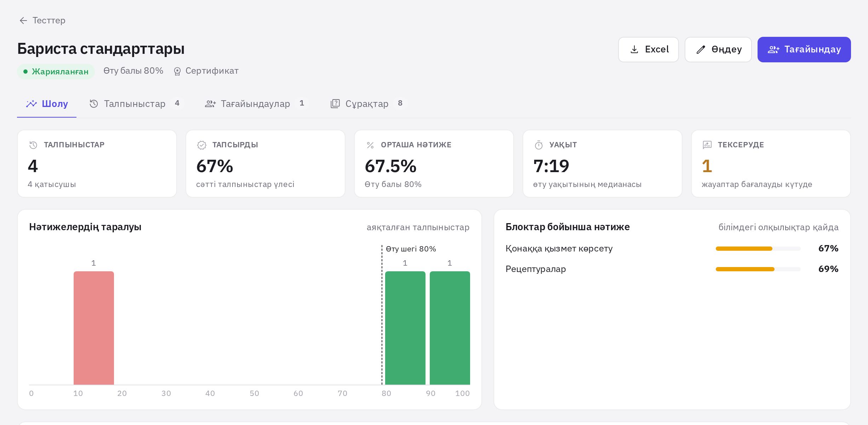Click the 67% value in ТАПСЫРДЫ card
This screenshot has width=868, height=425.
pyautogui.click(x=215, y=166)
